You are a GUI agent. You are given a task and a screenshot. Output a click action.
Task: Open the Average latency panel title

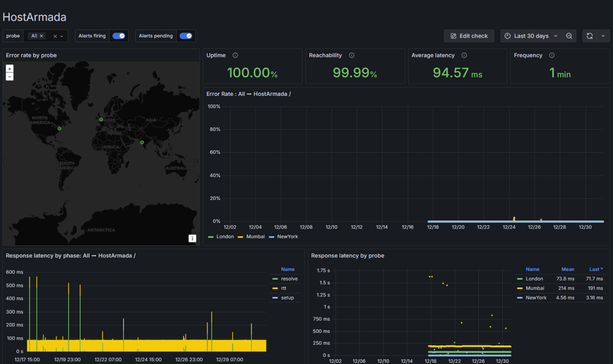tap(433, 55)
